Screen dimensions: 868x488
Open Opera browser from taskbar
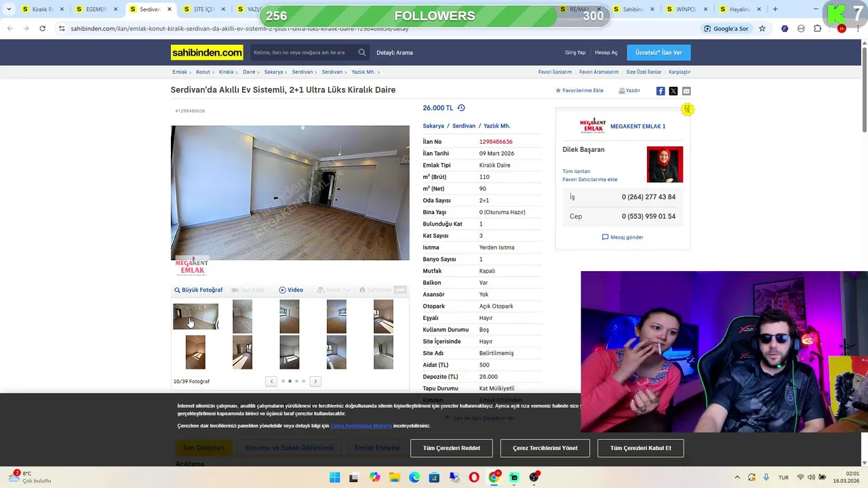click(474, 478)
